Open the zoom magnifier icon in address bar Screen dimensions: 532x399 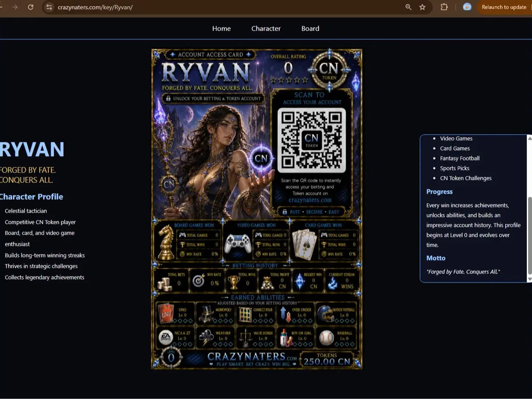tap(408, 7)
